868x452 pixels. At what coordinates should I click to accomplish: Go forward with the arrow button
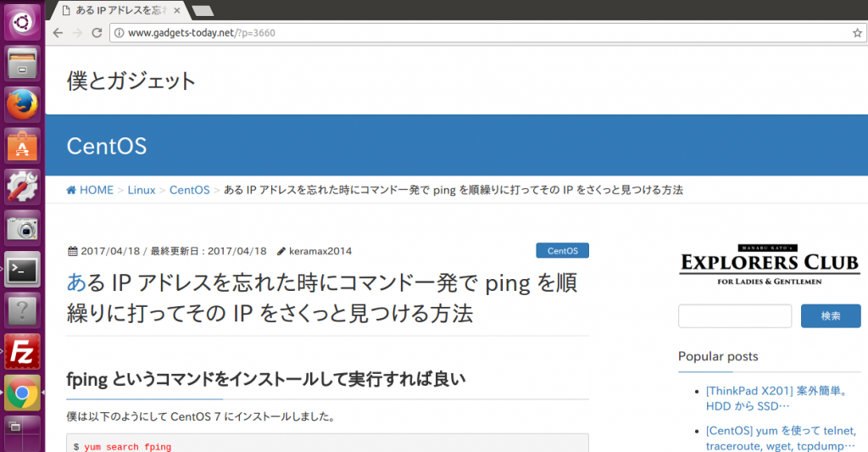tap(77, 33)
